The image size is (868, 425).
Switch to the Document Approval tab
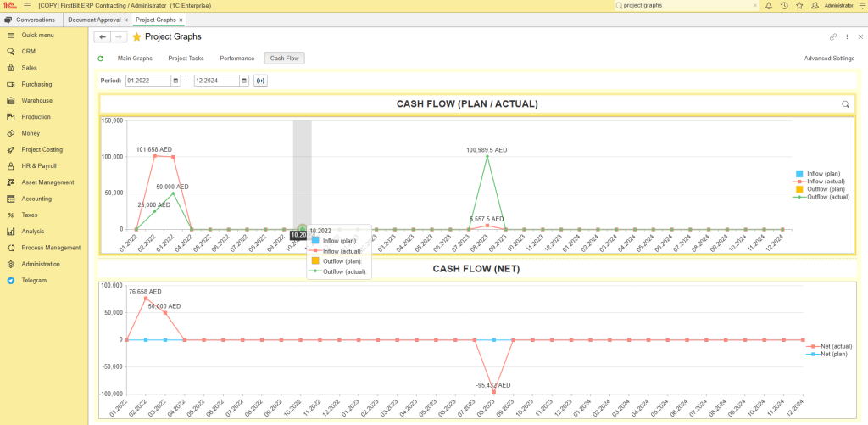click(x=93, y=20)
